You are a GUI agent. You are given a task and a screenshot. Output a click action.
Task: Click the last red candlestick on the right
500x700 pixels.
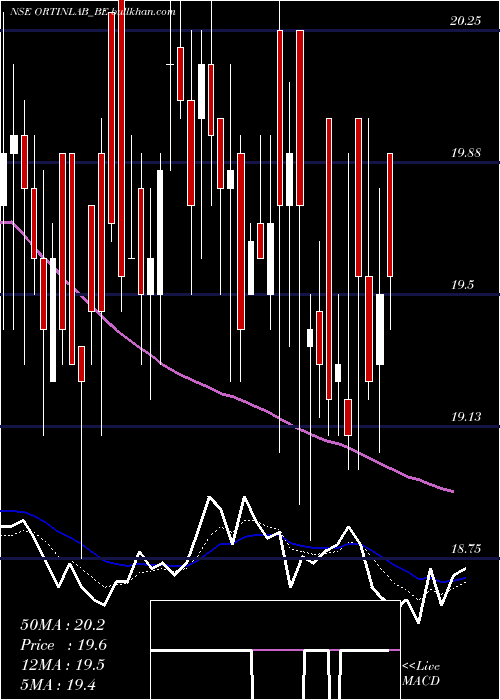pos(390,215)
